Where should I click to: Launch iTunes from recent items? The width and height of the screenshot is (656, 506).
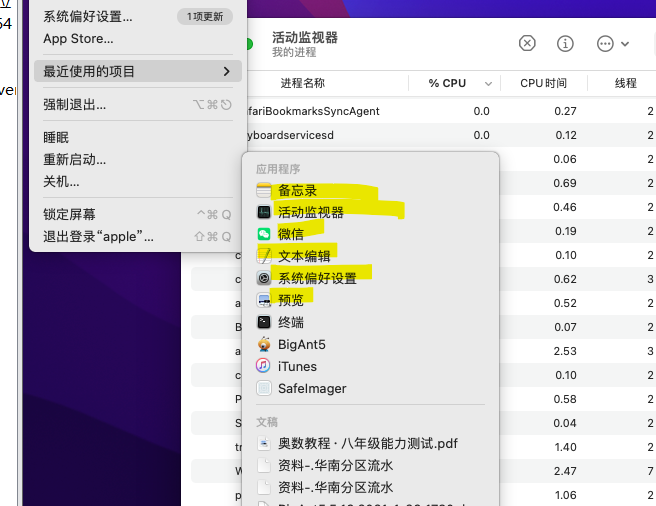[x=370, y=366]
